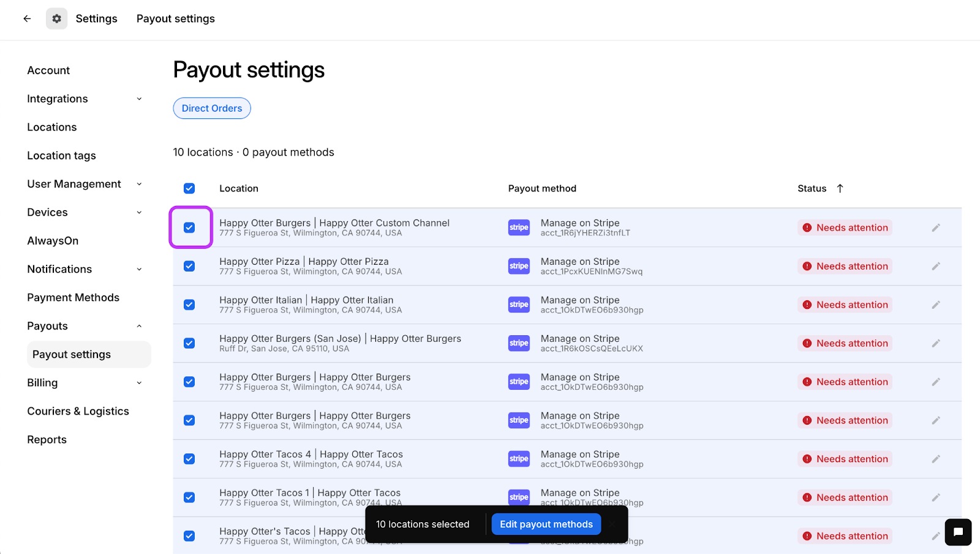Viewport: 980px width, 554px height.
Task: Open the chat support widget icon
Action: 958,532
